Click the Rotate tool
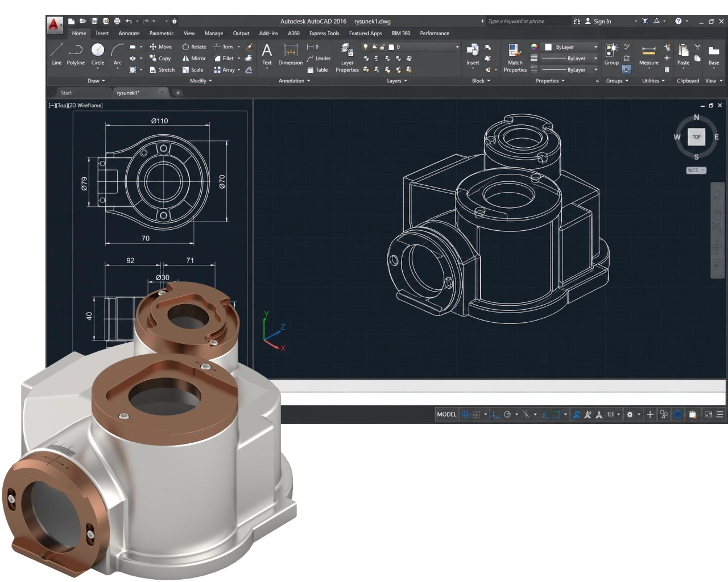 point(194,47)
